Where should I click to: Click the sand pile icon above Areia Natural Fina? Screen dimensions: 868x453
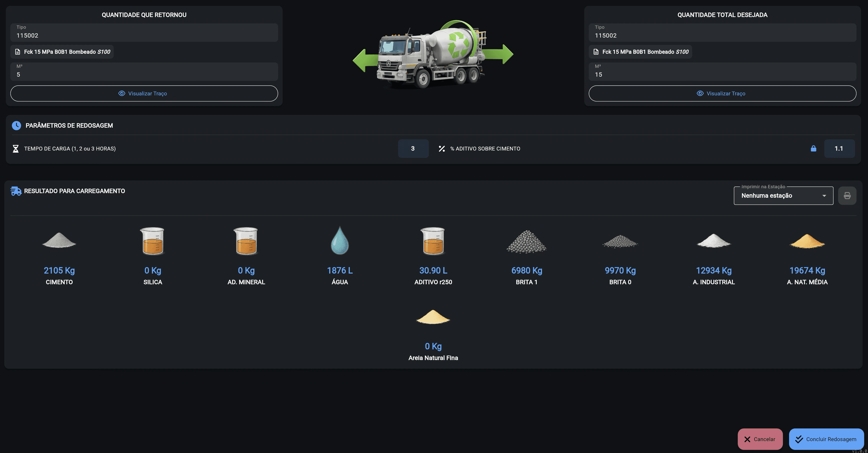433,317
